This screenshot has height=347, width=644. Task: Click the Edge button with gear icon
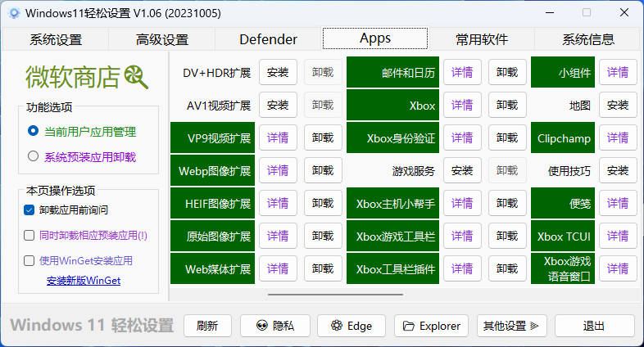coord(351,326)
